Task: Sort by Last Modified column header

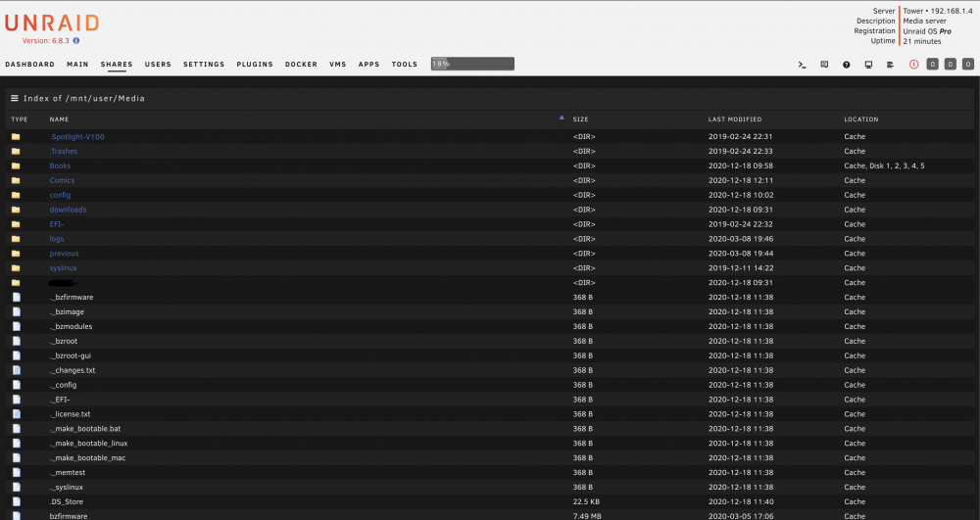Action: 735,119
